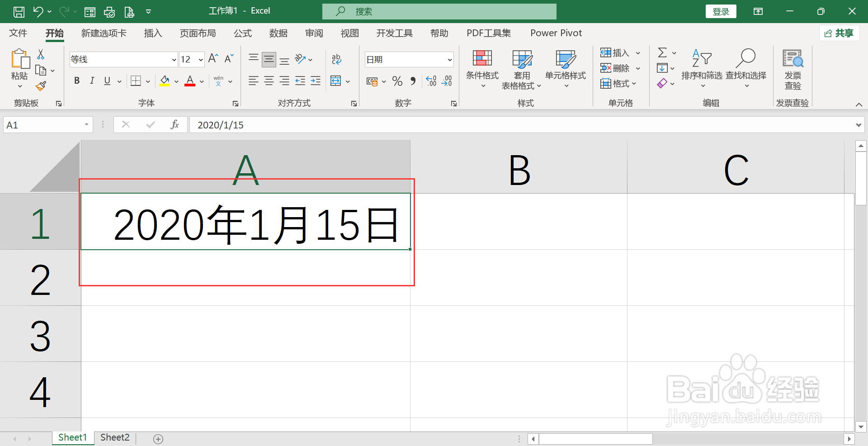Viewport: 868px width, 446px height.
Task: Click the 共享 (Share) button
Action: 839,33
